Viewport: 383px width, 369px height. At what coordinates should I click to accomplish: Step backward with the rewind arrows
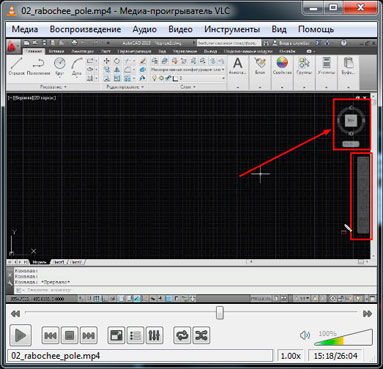coord(15,314)
